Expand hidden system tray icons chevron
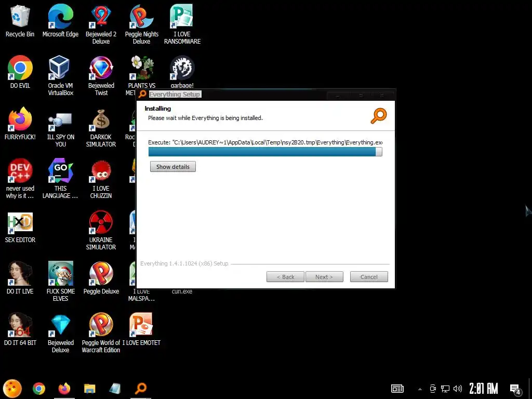 (x=420, y=389)
